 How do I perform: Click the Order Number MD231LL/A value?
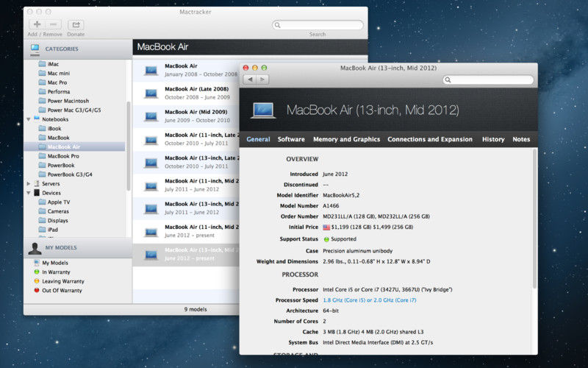pos(376,216)
